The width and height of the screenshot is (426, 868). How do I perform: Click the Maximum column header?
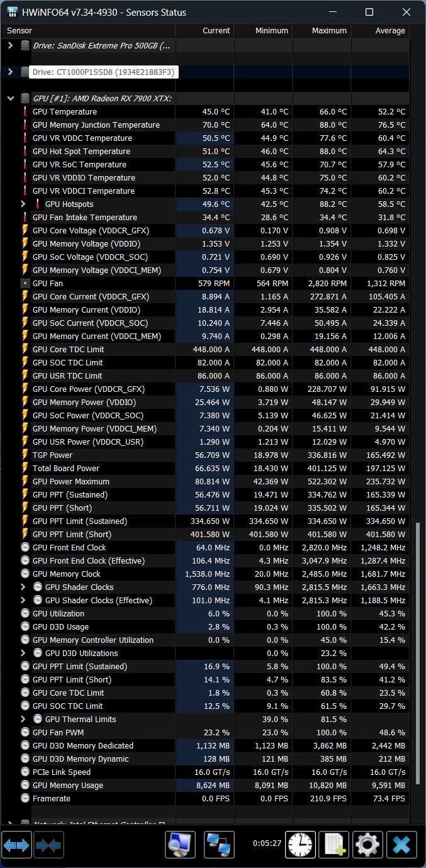(322, 30)
